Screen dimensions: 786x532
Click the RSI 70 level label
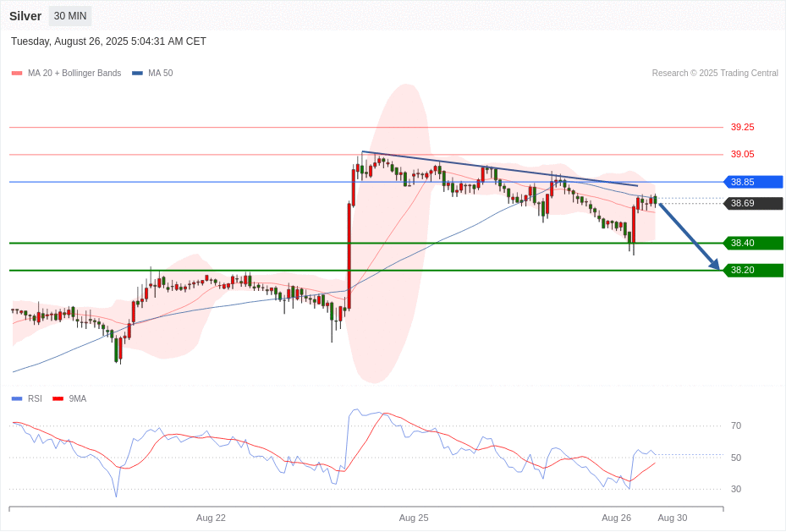[x=736, y=425]
